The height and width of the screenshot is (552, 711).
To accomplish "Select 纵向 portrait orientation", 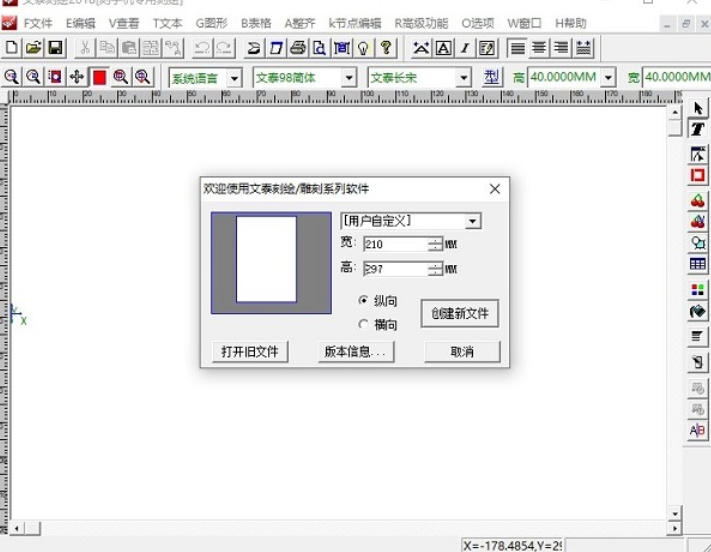I will point(377,301).
